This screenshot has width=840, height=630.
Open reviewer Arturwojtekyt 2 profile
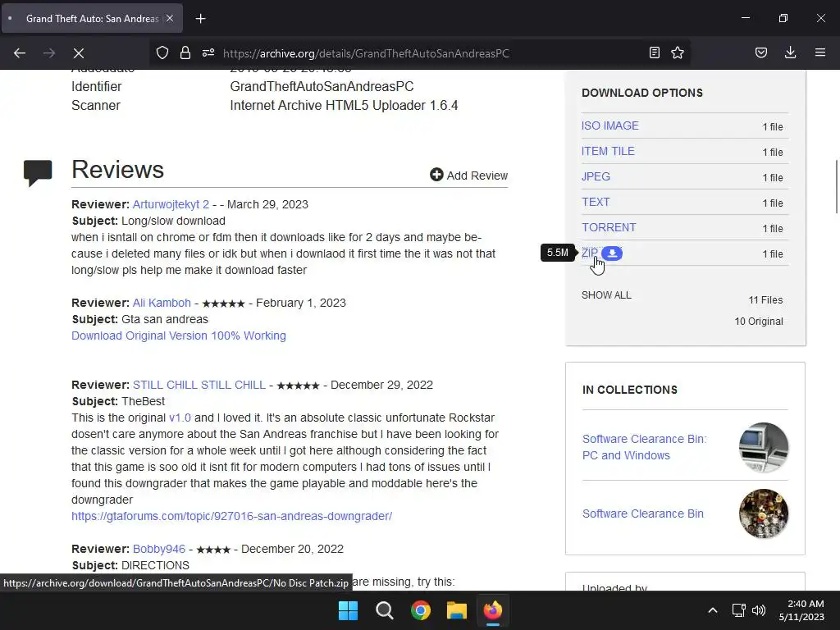click(171, 204)
